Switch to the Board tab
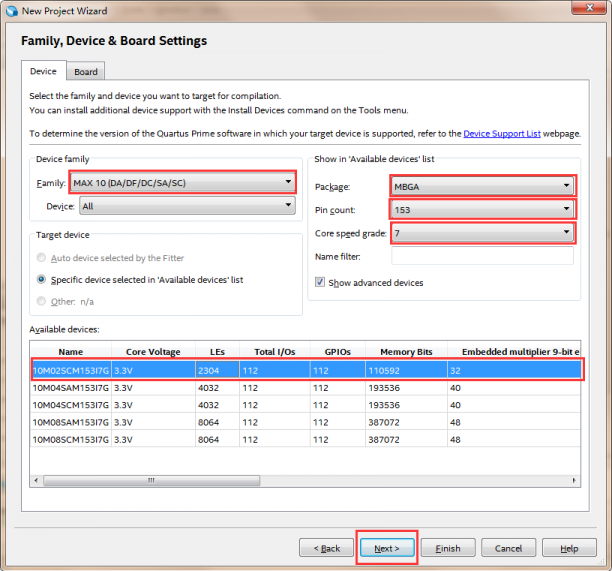Viewport: 612px width, 571px height. point(86,72)
